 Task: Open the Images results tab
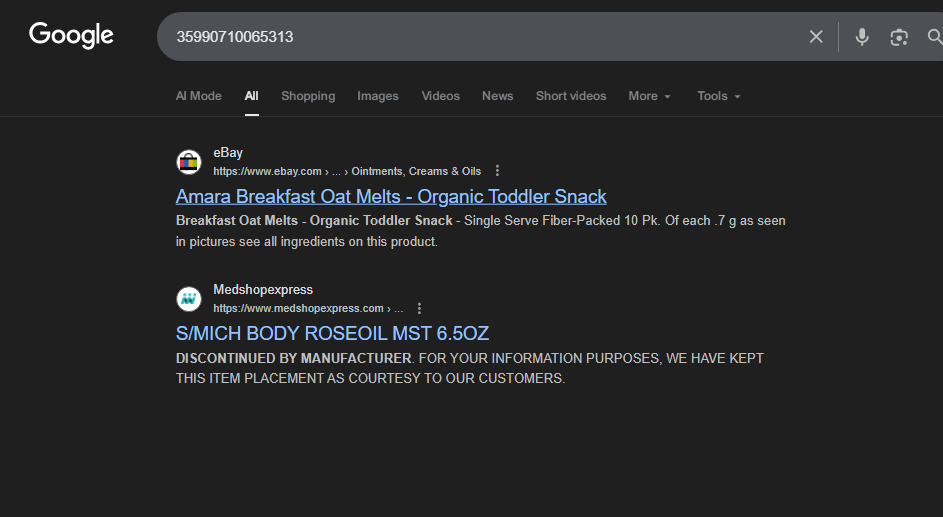click(x=378, y=96)
